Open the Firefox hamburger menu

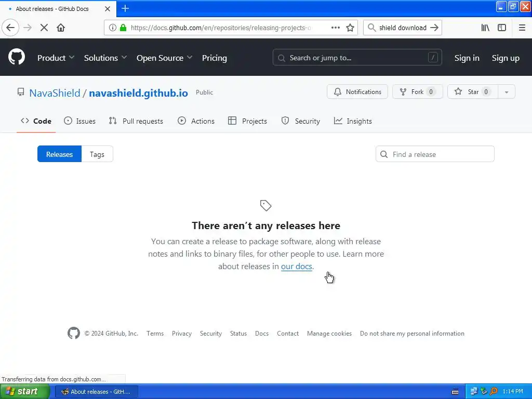tap(522, 28)
